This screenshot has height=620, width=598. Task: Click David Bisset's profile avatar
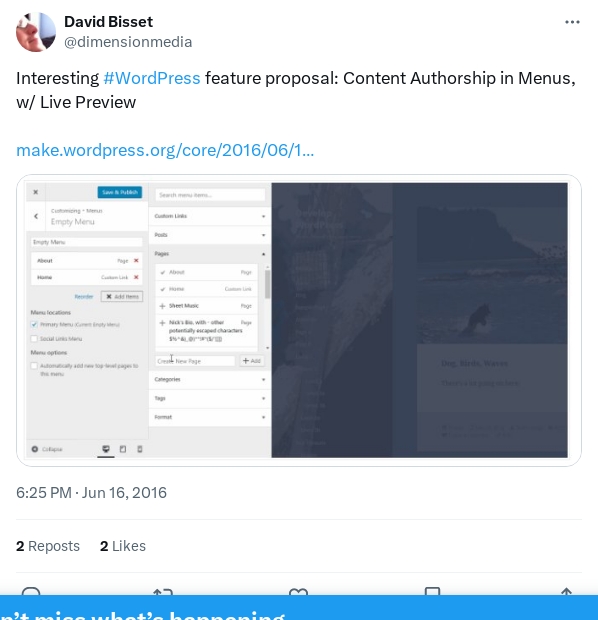(36, 32)
